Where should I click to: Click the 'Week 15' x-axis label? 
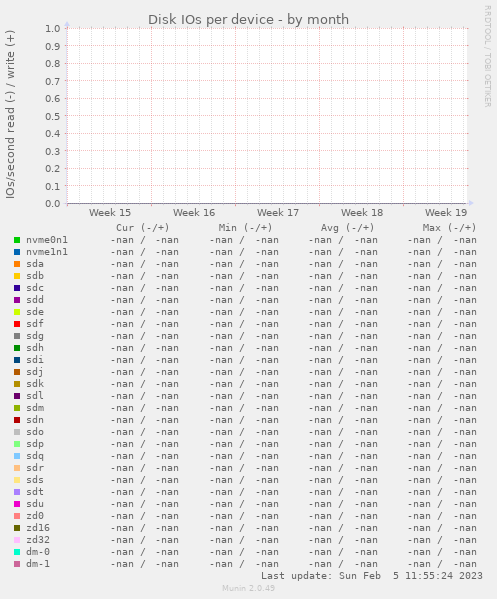110,213
